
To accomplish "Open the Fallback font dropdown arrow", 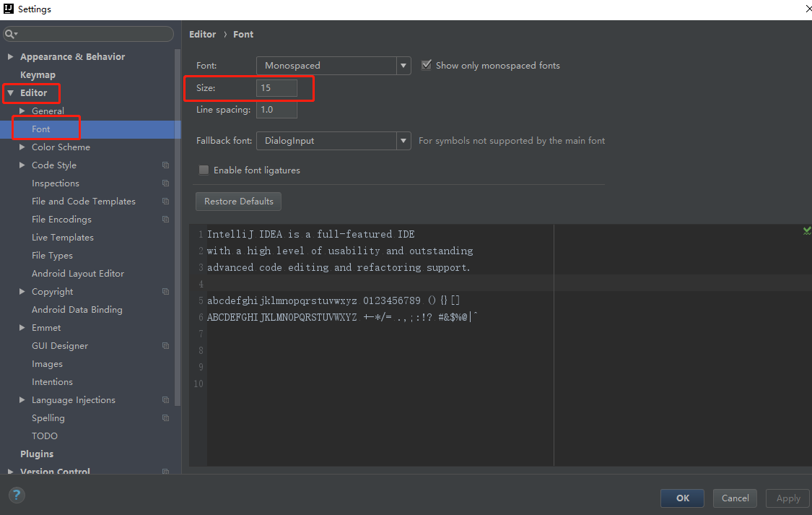I will click(x=403, y=141).
